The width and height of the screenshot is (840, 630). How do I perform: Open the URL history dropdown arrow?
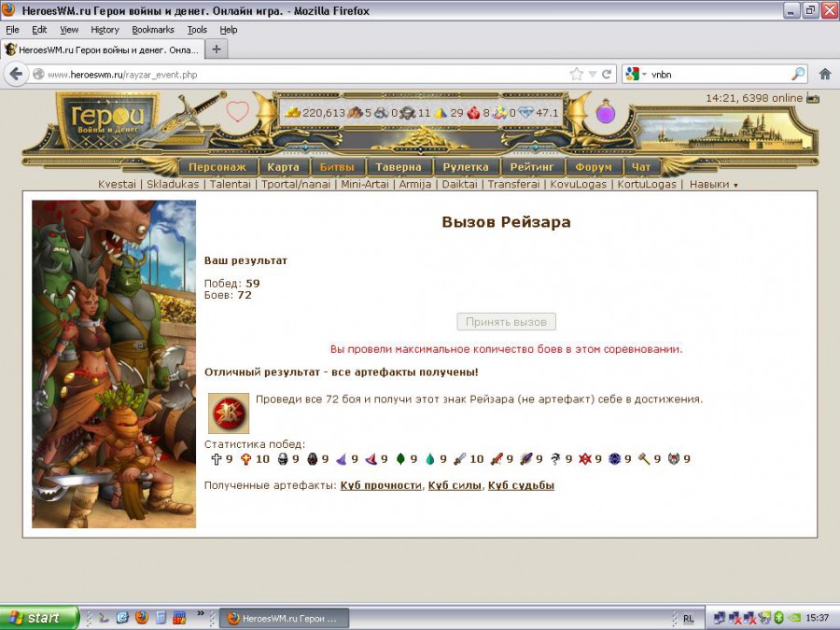(592, 74)
